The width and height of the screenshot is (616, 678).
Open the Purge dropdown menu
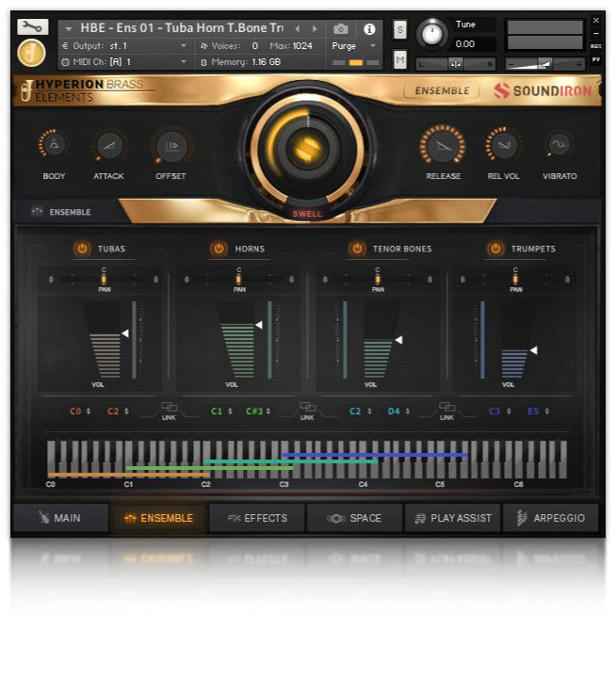click(354, 45)
